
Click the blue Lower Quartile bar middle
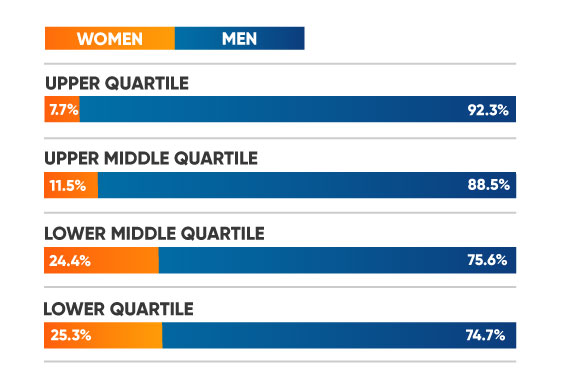click(x=339, y=335)
